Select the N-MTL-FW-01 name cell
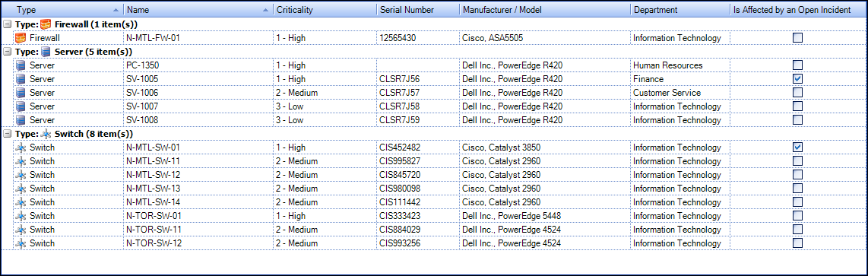The image size is (868, 276). pos(198,38)
